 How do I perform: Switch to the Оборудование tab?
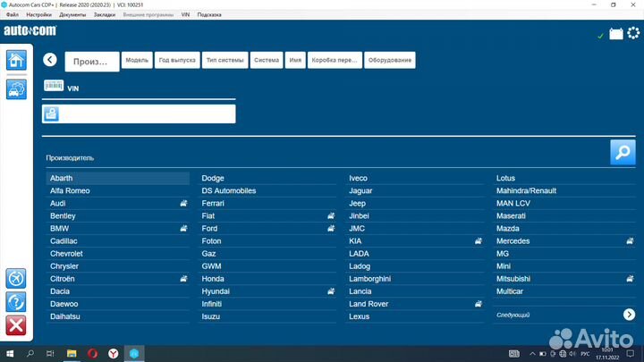point(389,60)
